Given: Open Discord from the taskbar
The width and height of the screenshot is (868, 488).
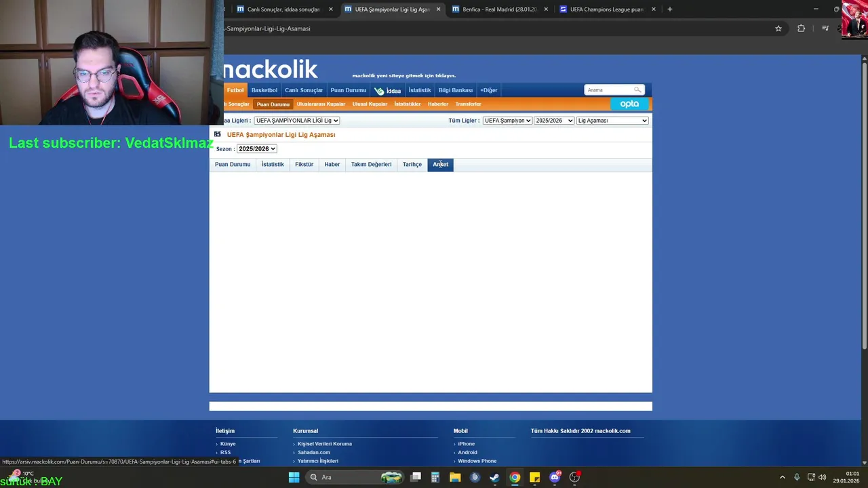Looking at the screenshot, I should tap(555, 477).
